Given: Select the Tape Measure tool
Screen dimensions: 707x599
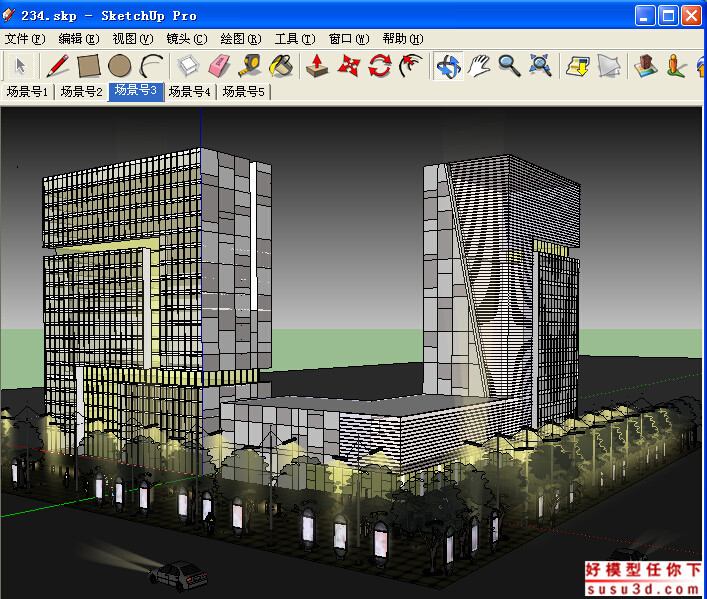Looking at the screenshot, I should (x=249, y=66).
